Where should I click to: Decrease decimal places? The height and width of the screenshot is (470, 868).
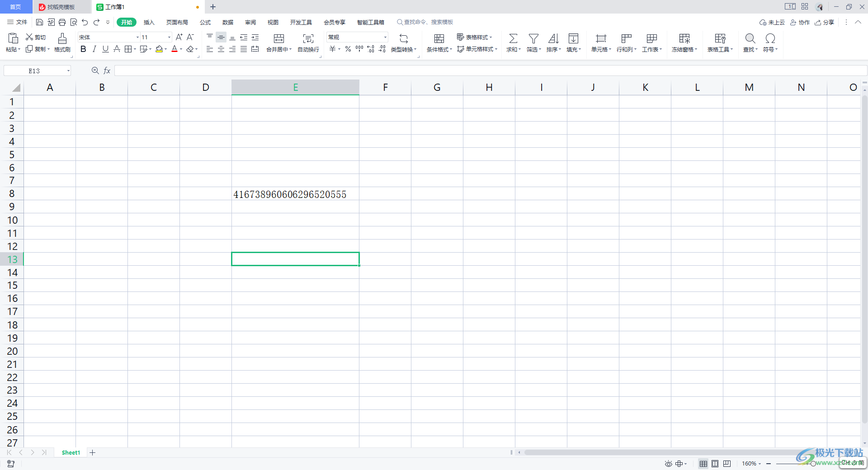382,49
